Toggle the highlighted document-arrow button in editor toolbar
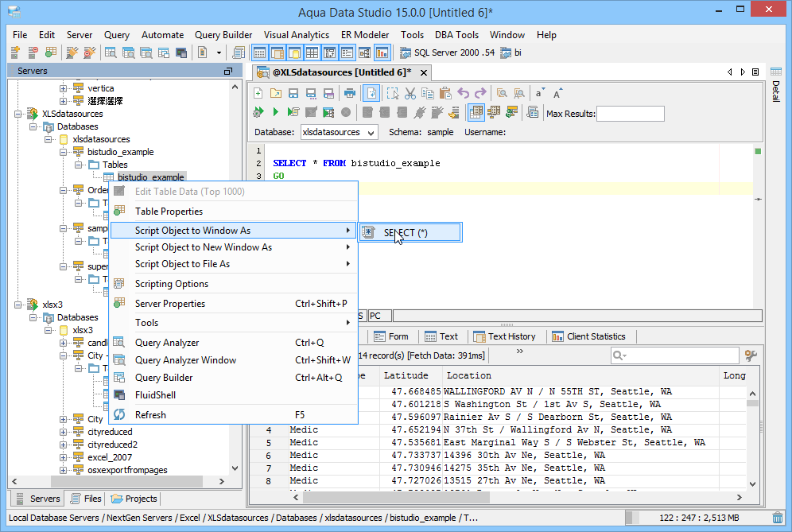 pyautogui.click(x=371, y=93)
